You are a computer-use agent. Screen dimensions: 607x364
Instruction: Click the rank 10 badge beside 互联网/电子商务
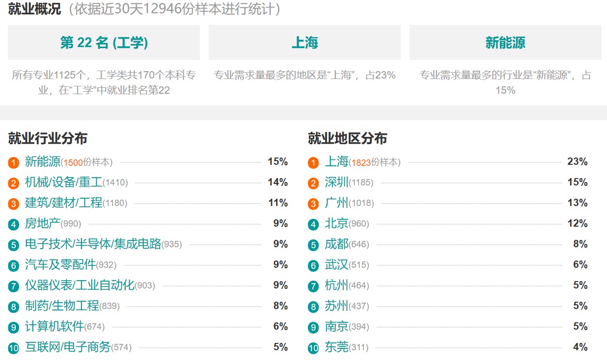14,348
